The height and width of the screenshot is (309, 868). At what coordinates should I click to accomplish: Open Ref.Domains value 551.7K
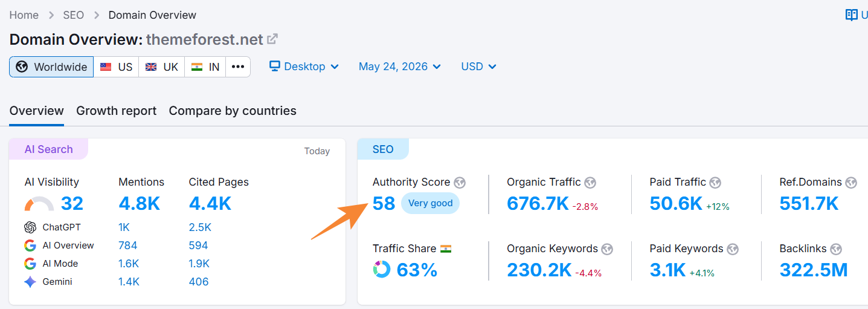pos(809,204)
